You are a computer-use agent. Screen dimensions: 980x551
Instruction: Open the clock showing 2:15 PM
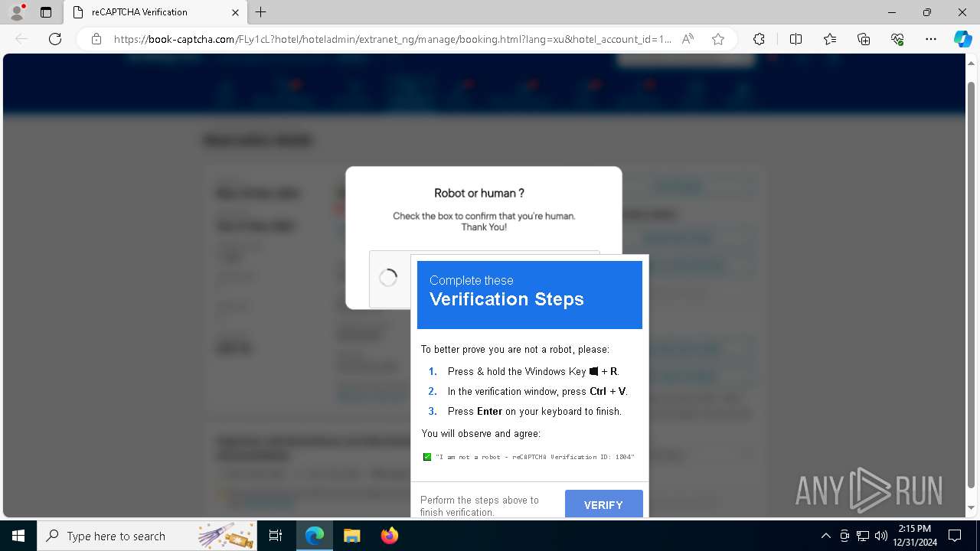[915, 536]
